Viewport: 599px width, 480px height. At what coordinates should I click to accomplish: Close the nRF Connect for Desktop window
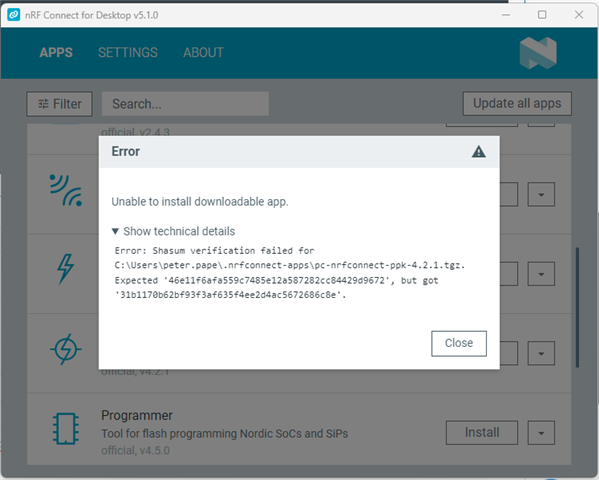pos(579,15)
